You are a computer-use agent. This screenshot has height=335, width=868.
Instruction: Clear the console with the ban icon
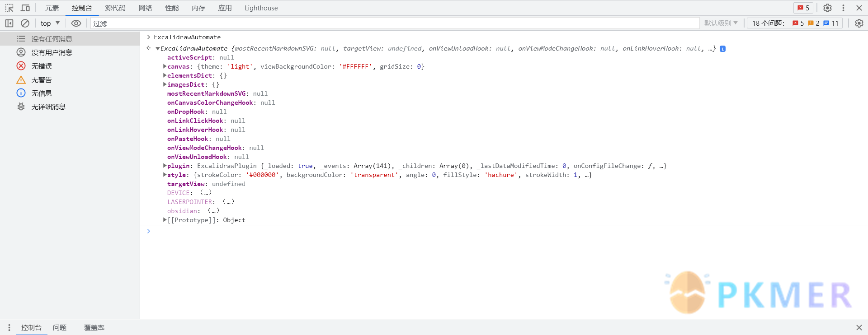[x=25, y=23]
